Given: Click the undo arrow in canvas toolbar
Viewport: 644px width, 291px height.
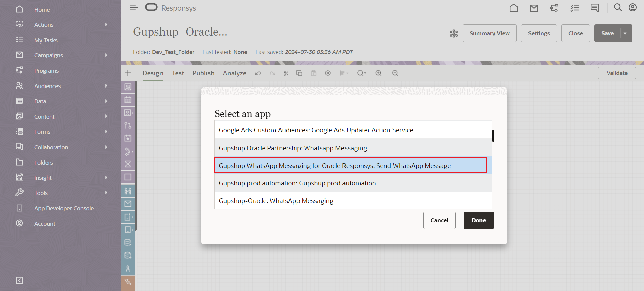Looking at the screenshot, I should click(258, 73).
